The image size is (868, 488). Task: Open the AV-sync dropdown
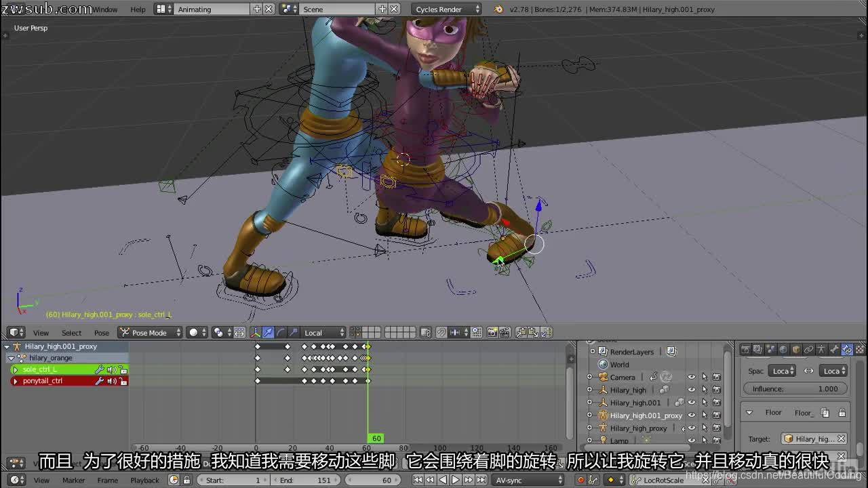click(529, 480)
